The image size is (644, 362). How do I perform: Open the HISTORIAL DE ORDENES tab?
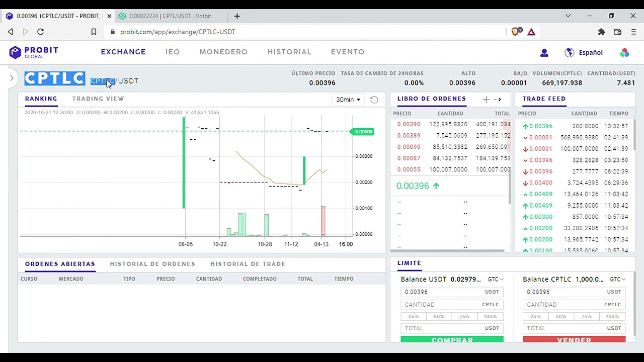coord(152,264)
